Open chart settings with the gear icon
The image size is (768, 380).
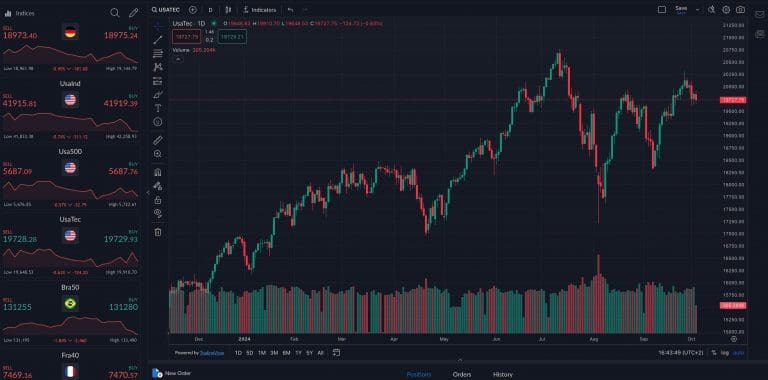point(726,9)
